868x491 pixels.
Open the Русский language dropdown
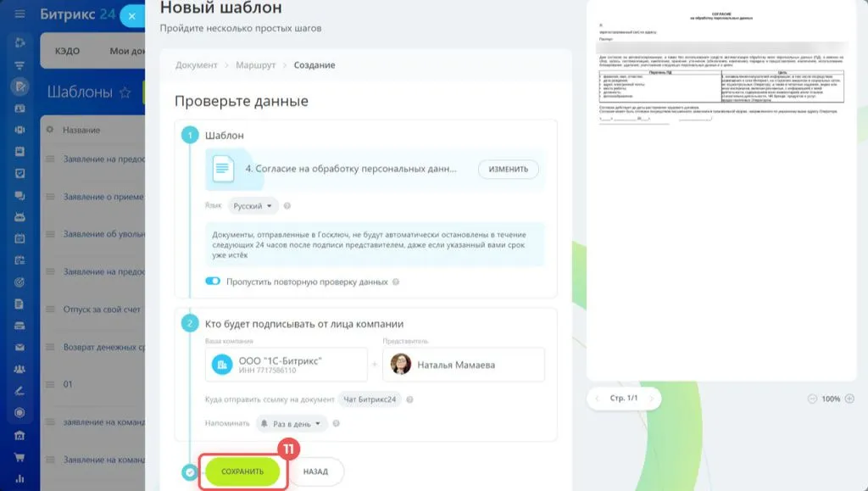(253, 206)
